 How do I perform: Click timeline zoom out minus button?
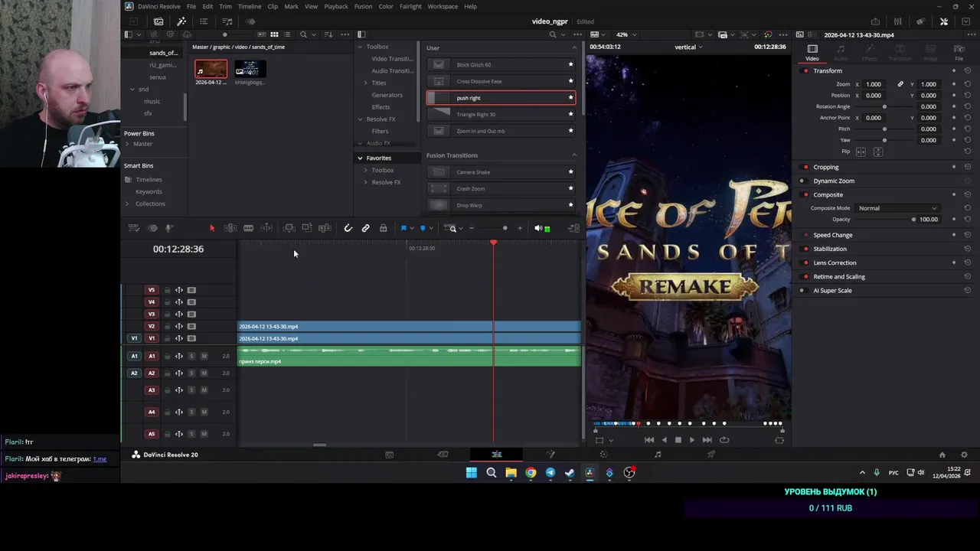click(471, 228)
